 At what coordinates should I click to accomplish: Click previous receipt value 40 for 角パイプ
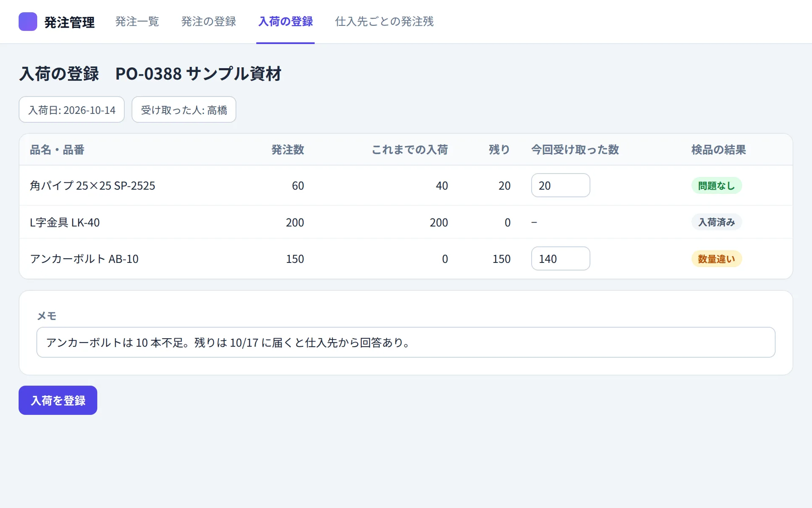[x=442, y=185]
